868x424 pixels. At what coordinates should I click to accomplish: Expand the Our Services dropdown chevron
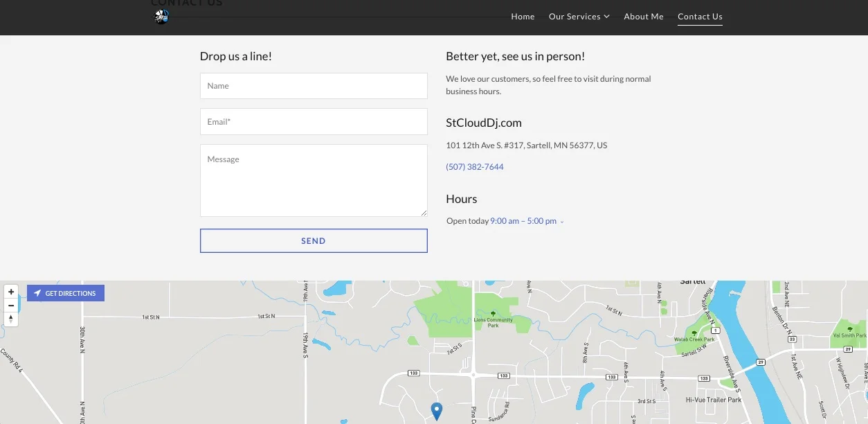[607, 16]
